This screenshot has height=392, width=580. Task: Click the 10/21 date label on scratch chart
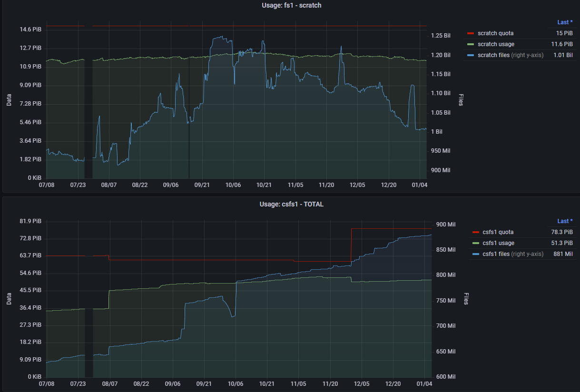coord(264,185)
